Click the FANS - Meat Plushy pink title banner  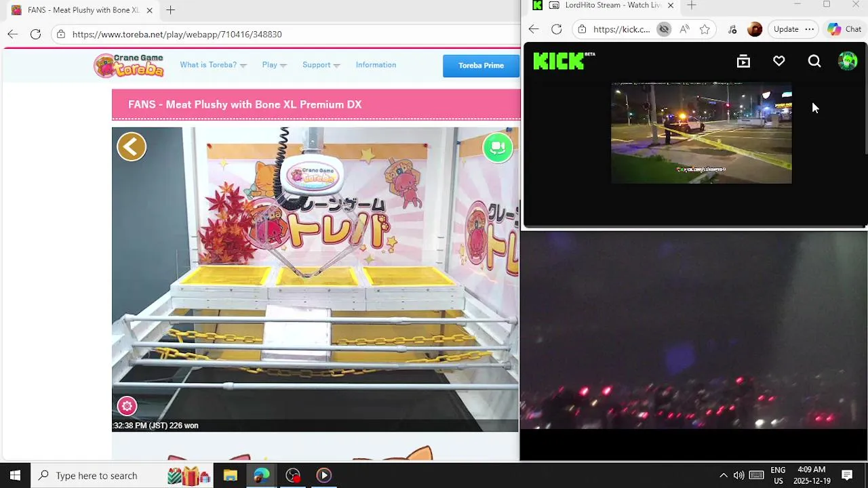316,104
